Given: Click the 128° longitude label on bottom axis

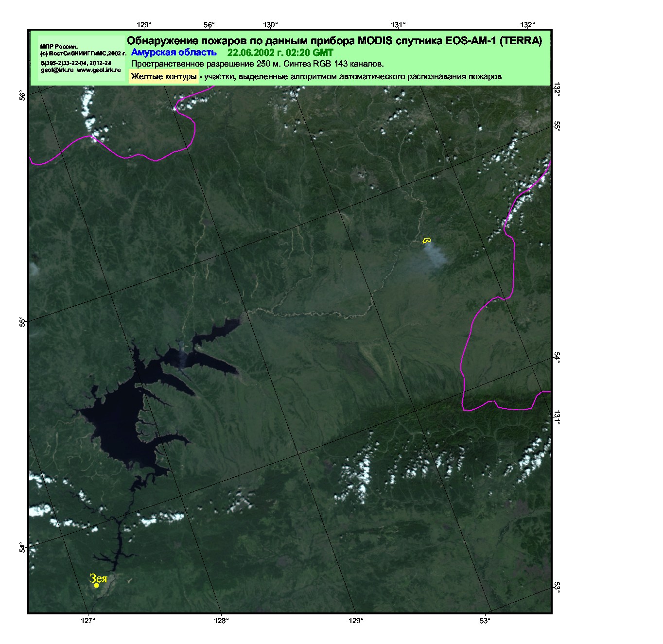Looking at the screenshot, I should [221, 620].
